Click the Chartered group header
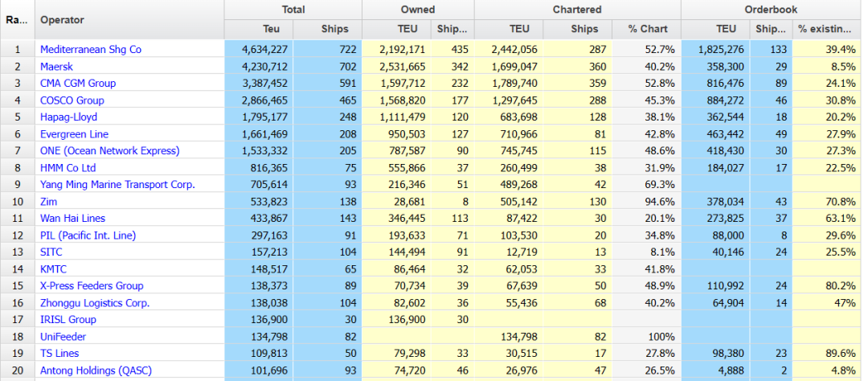Screen dimensions: 868x381 click(x=577, y=10)
